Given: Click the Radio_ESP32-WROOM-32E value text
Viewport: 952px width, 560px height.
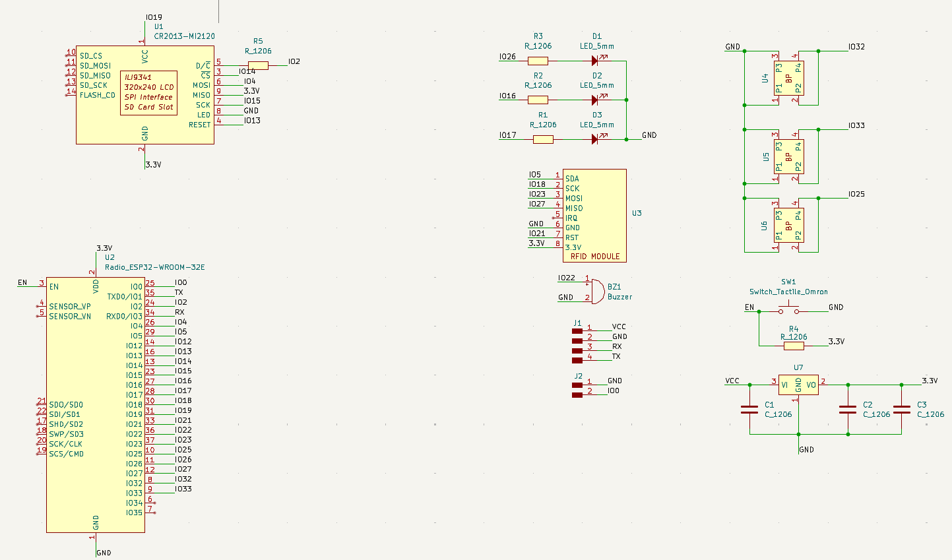Looking at the screenshot, I should tap(154, 268).
